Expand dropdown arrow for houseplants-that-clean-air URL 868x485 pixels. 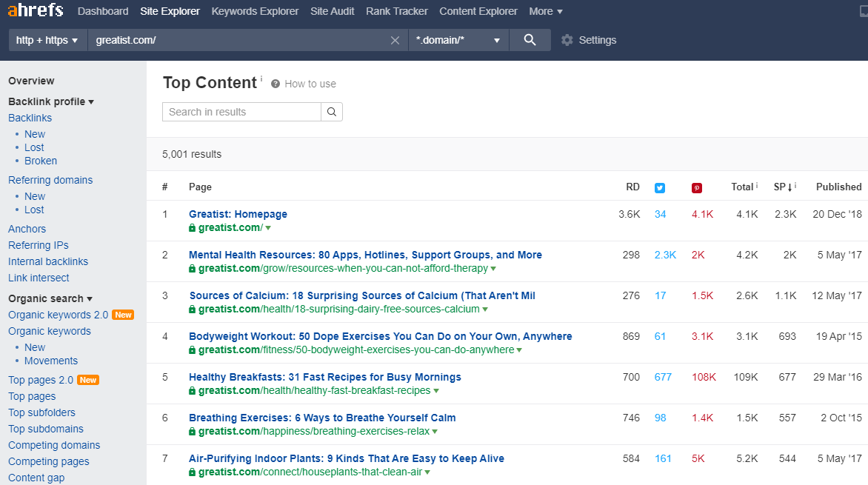[x=427, y=472]
